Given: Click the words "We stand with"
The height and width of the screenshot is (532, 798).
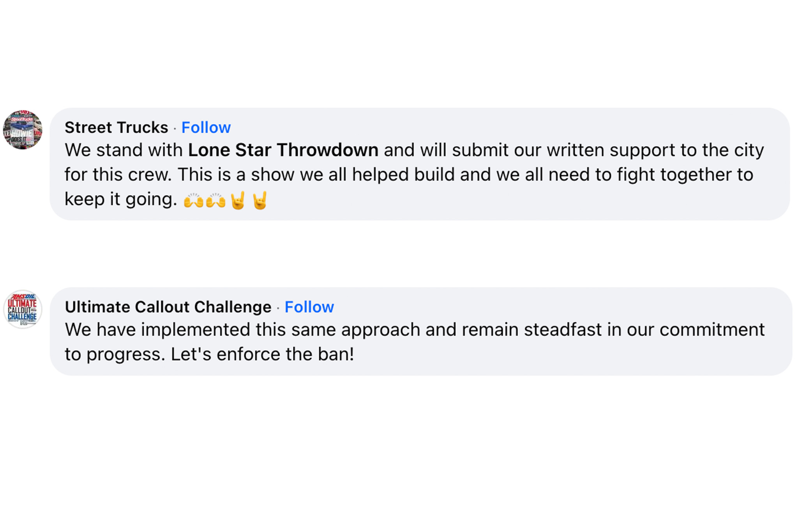Looking at the screenshot, I should click(124, 150).
